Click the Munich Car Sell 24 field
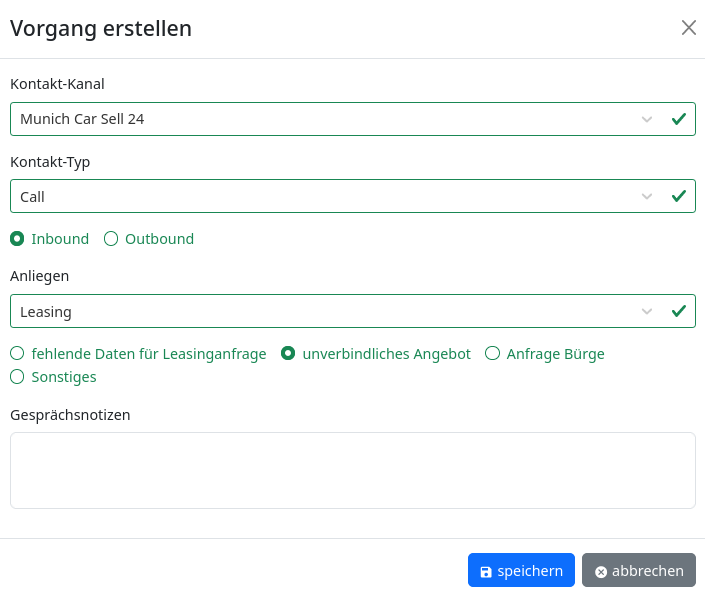 320,119
